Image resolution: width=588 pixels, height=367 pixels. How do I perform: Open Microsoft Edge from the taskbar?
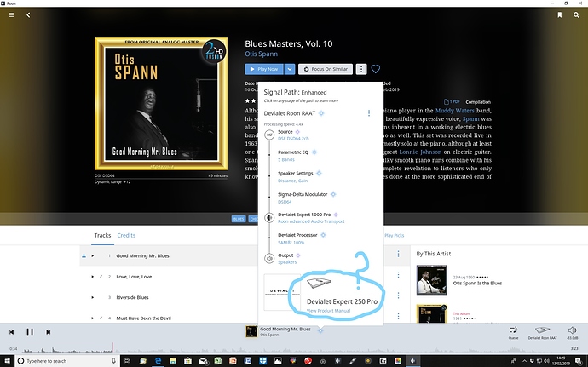tap(158, 361)
